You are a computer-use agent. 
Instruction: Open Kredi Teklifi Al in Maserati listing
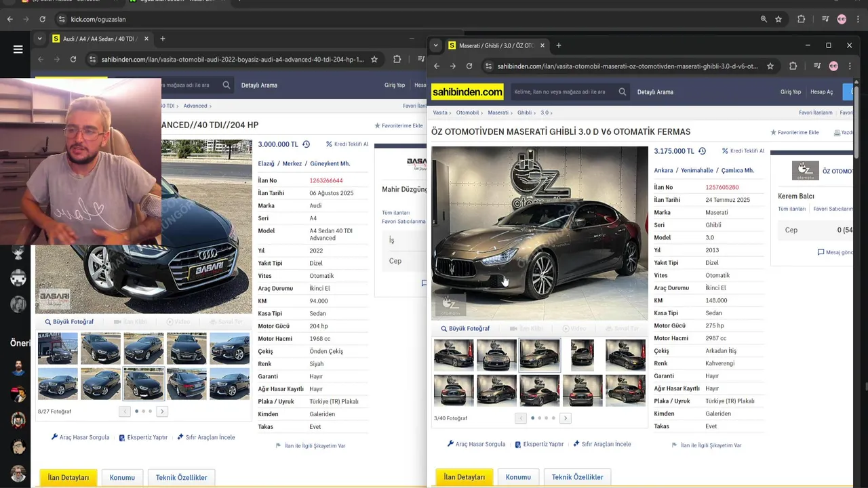[x=743, y=151]
